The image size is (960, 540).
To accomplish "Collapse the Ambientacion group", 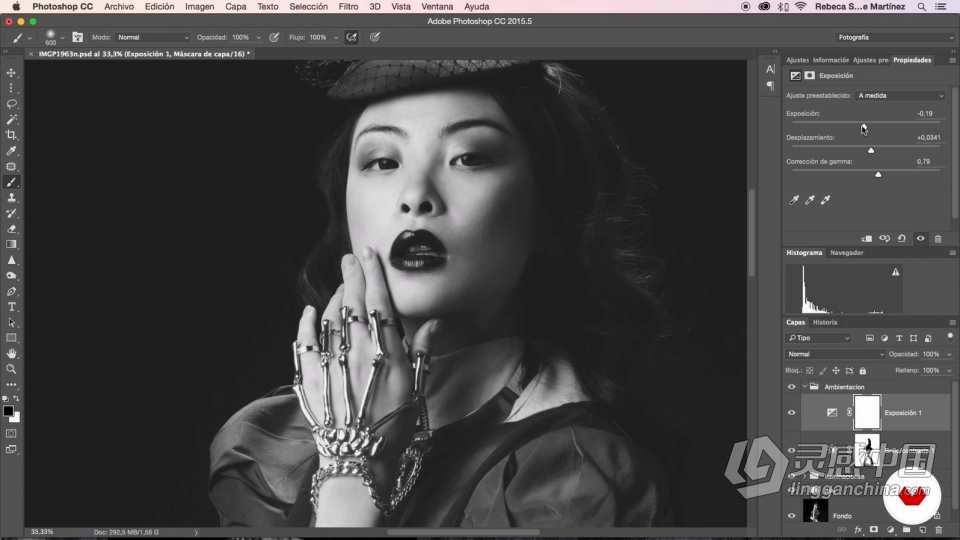I will [x=804, y=387].
